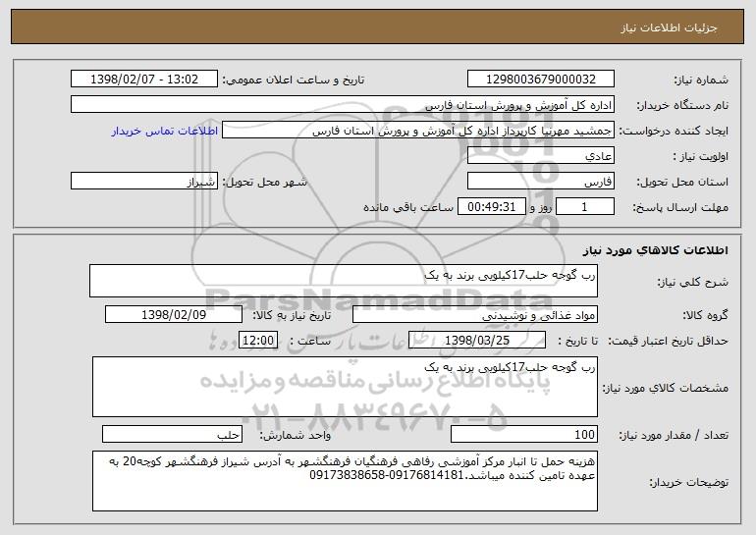The height and width of the screenshot is (535, 756).
Task: Click the label مشخصات کالای مورد نیاز
Action: coord(666,388)
